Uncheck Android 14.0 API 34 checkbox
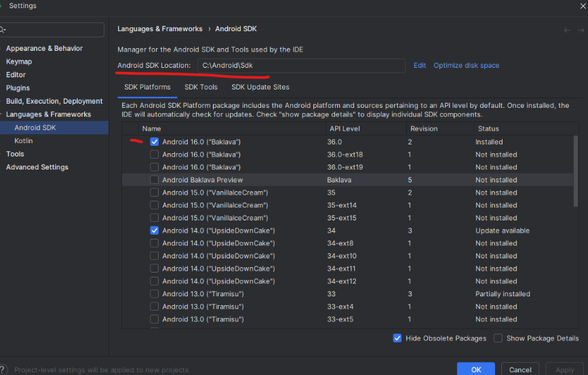The image size is (588, 375). pos(155,231)
